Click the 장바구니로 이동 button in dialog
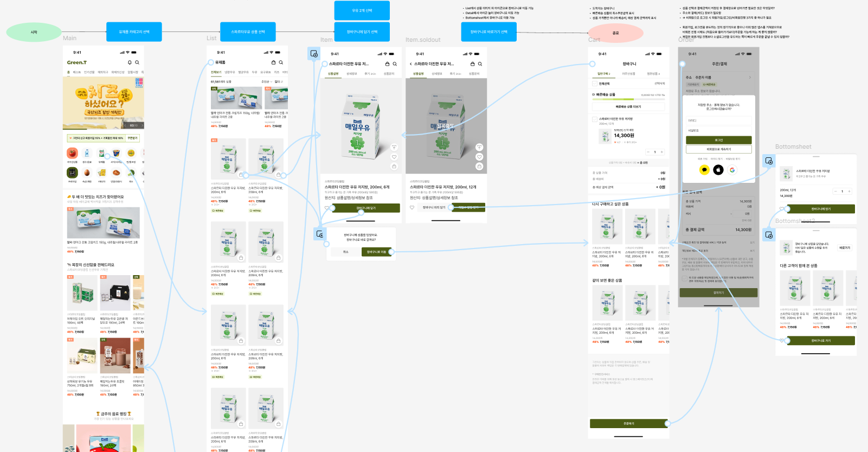 point(376,252)
